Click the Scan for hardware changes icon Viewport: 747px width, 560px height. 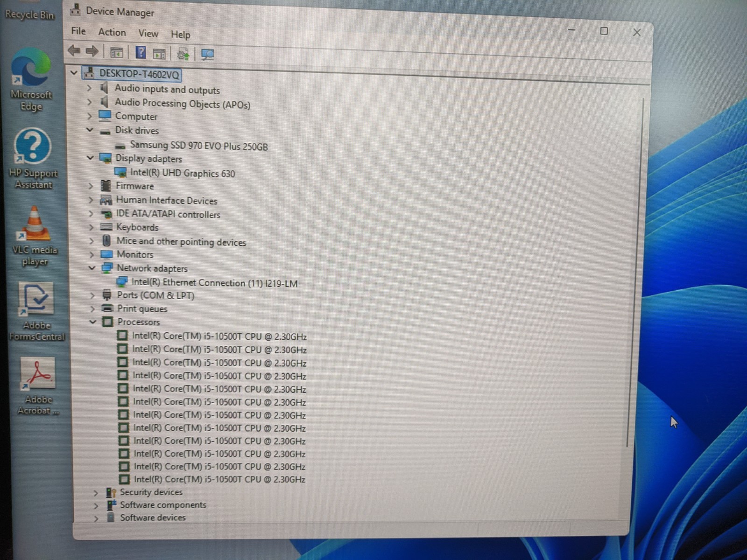[207, 55]
